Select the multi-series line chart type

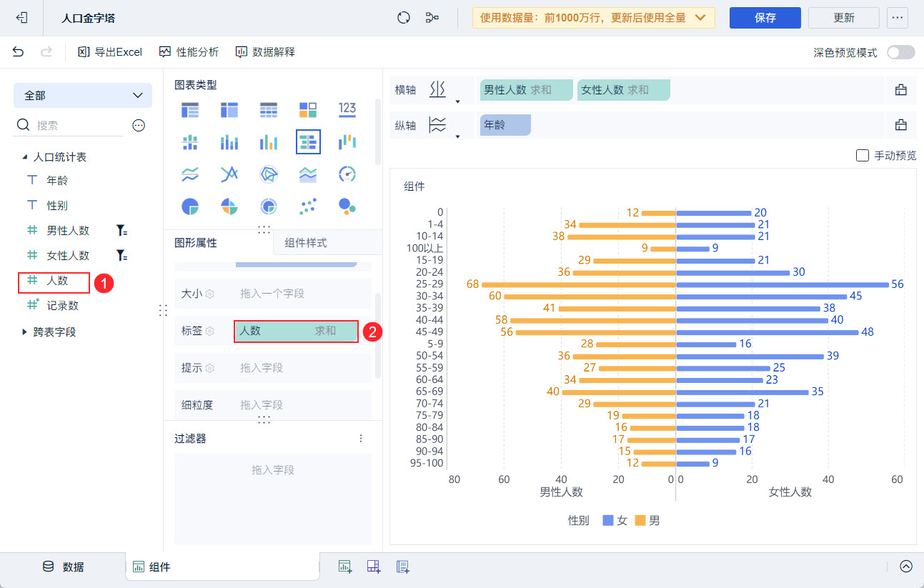pyautogui.click(x=229, y=174)
